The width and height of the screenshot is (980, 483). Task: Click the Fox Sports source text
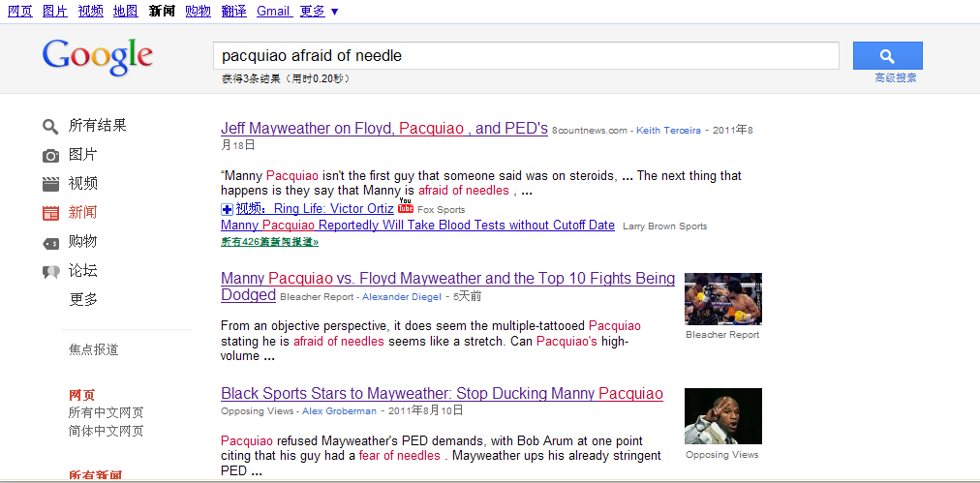pos(442,210)
